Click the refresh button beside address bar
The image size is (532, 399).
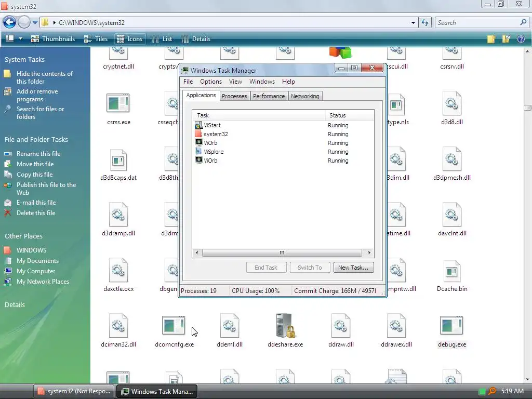[x=425, y=23]
